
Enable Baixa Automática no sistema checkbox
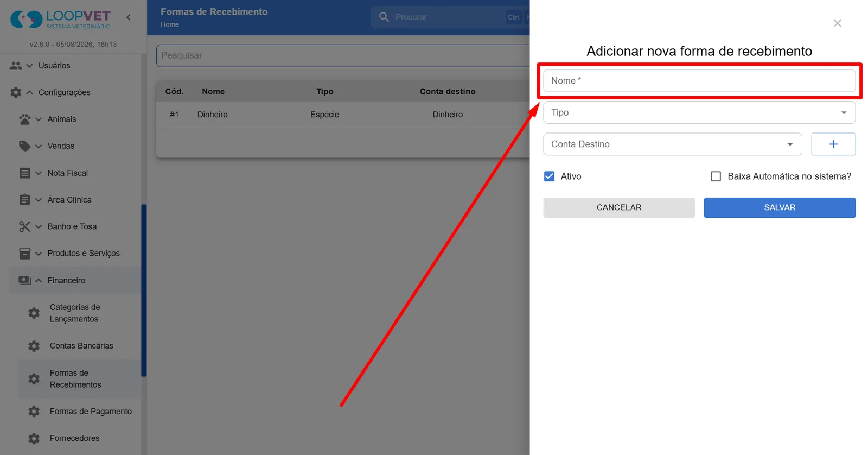pos(716,176)
